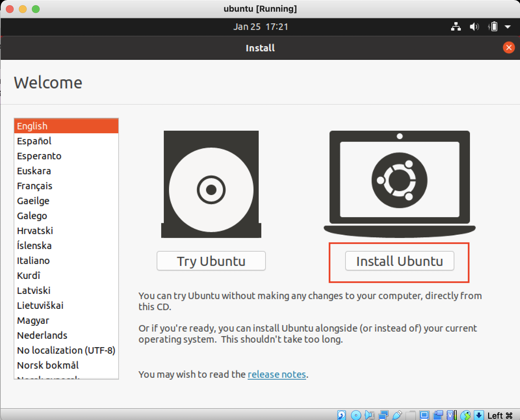Select Magyar in the language list
This screenshot has width=520, height=420.
(66, 321)
